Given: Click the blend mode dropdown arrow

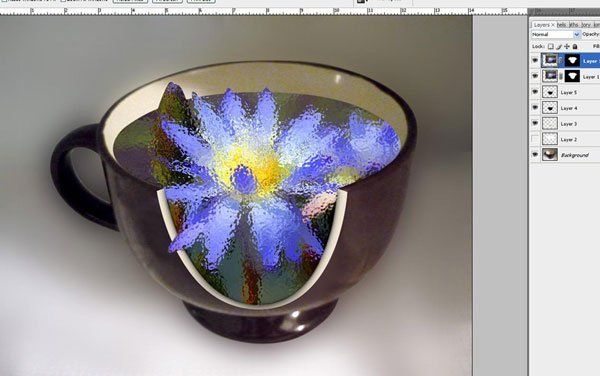Looking at the screenshot, I should pyautogui.click(x=577, y=34).
